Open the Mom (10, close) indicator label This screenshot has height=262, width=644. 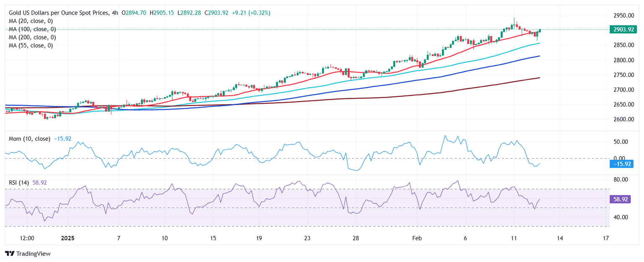29,139
